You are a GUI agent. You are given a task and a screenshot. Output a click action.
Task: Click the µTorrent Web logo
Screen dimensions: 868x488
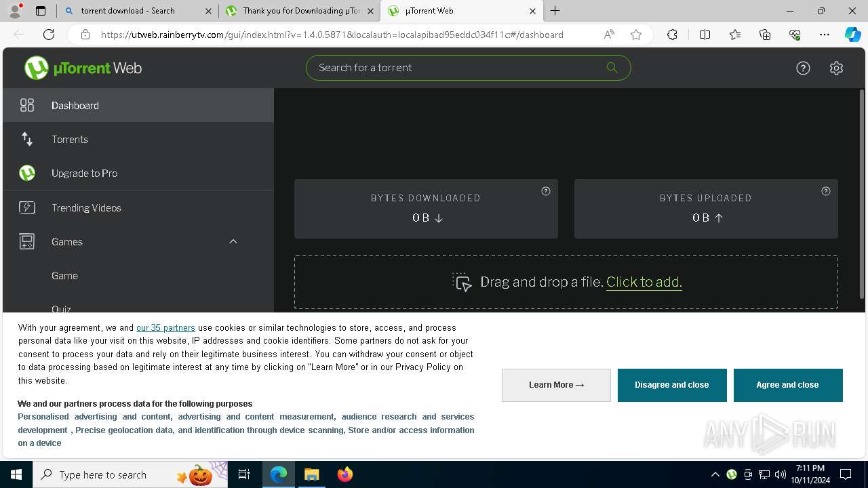tap(83, 68)
